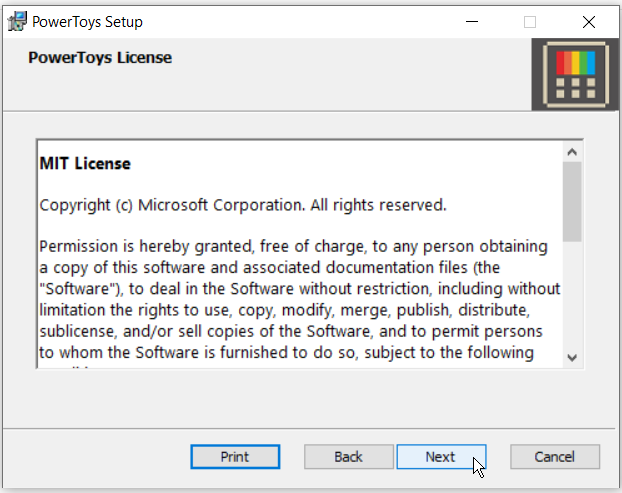This screenshot has width=622, height=493.
Task: Click the line starting "limitation the rights"
Action: (284, 310)
